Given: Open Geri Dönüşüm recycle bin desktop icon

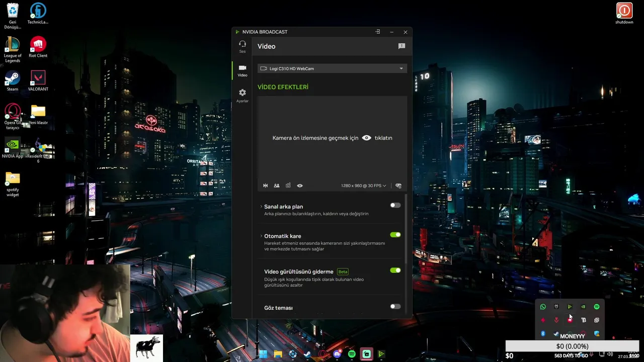Looking at the screenshot, I should [13, 16].
